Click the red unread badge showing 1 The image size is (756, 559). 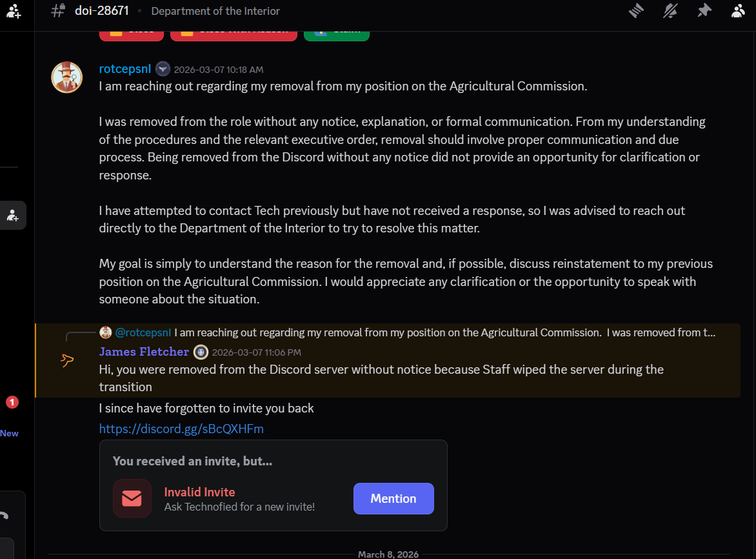[x=12, y=403]
